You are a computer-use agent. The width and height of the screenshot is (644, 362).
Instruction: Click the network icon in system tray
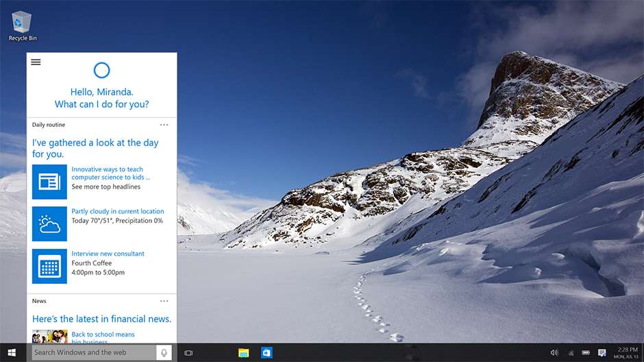pos(571,352)
